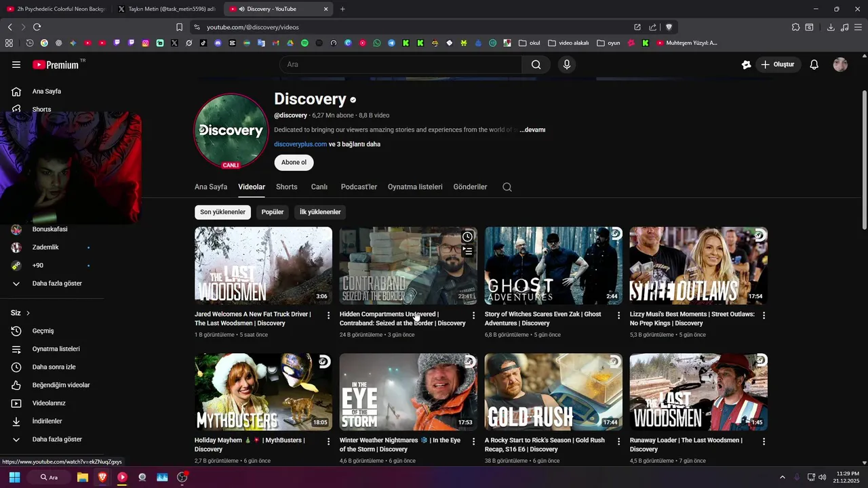Click the search magnifier button
This screenshot has height=488, width=868.
coord(536,64)
